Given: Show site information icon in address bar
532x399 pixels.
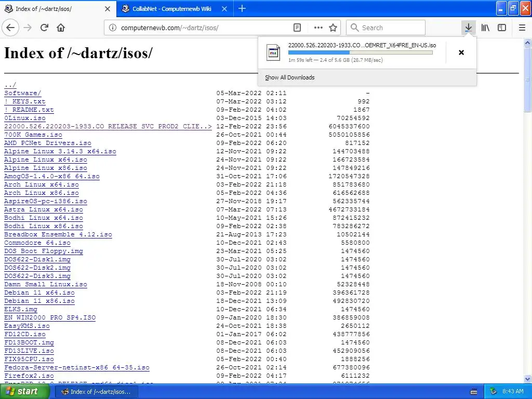Looking at the screenshot, I should (113, 28).
